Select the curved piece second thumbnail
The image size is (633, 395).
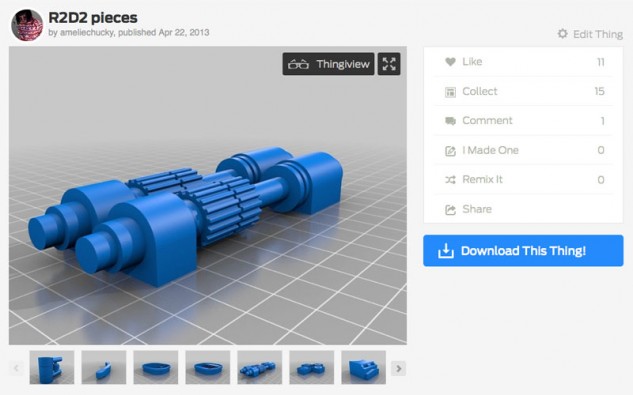click(x=104, y=367)
